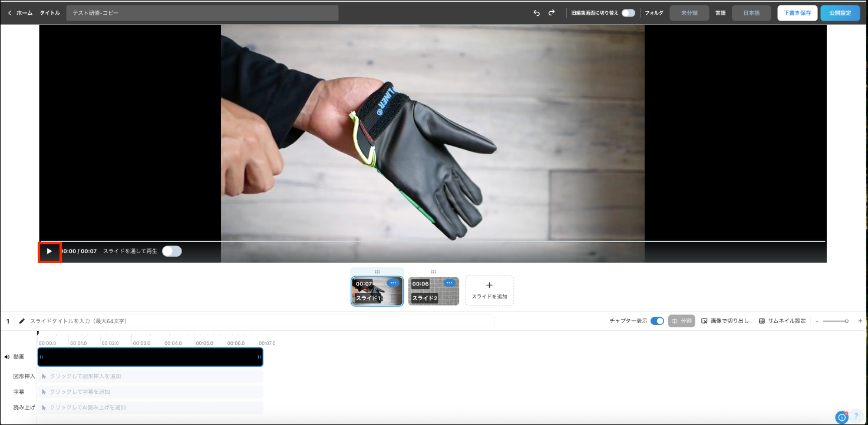This screenshot has width=868, height=425.
Task: Open the question mark help icon
Action: [x=856, y=416]
